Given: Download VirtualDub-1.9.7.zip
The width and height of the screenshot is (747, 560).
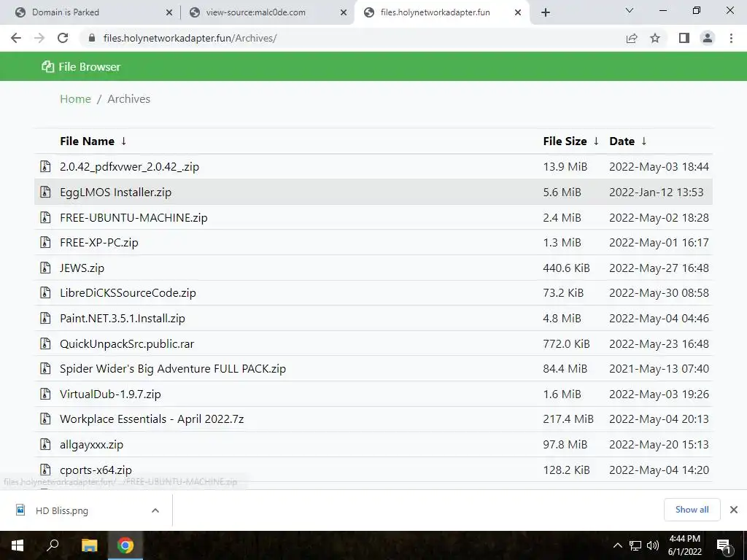Looking at the screenshot, I should point(111,394).
